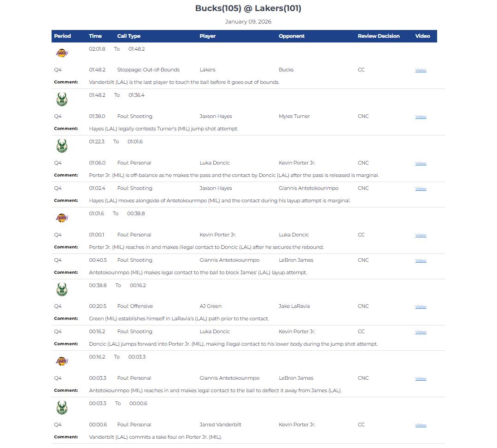The width and height of the screenshot is (497, 448).
Task: Open video for Porter Jr. reach-in foul
Action: 421,236
